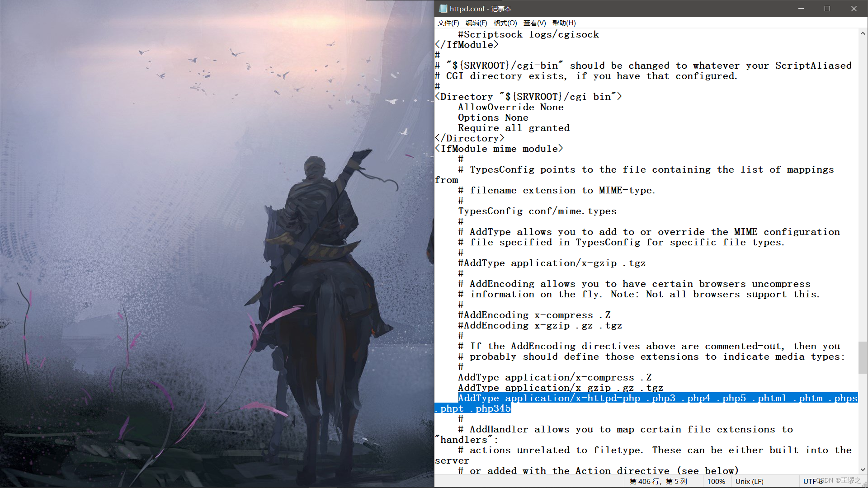
Task: Click the '</IfModule>' line near top
Action: pos(467,45)
